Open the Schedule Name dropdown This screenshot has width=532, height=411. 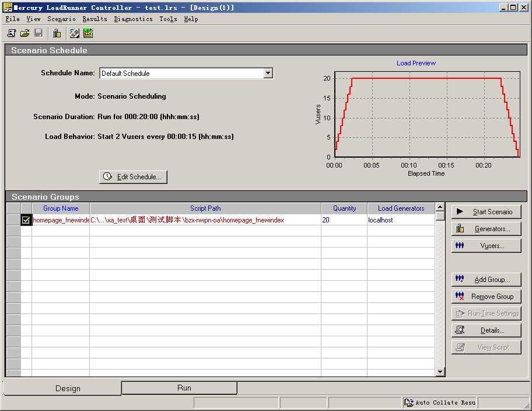pos(268,73)
